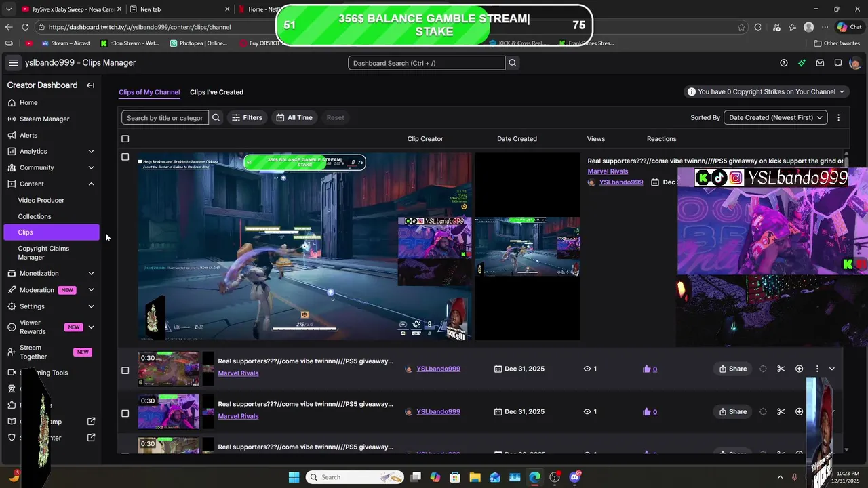Image resolution: width=868 pixels, height=488 pixels.
Task: Click thumbs-up reaction on first clip row
Action: (x=647, y=369)
